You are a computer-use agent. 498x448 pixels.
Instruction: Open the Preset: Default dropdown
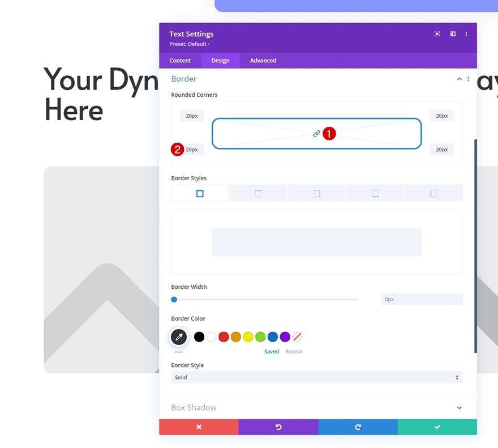(x=190, y=44)
